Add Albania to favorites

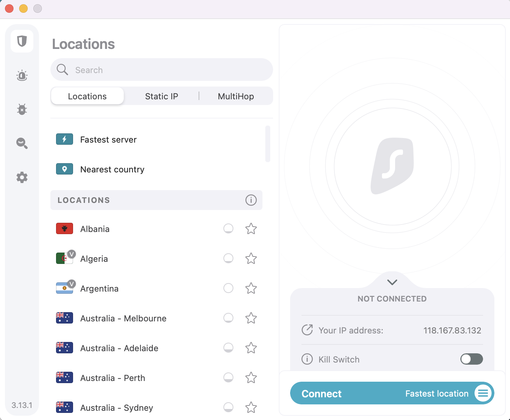pyautogui.click(x=251, y=229)
